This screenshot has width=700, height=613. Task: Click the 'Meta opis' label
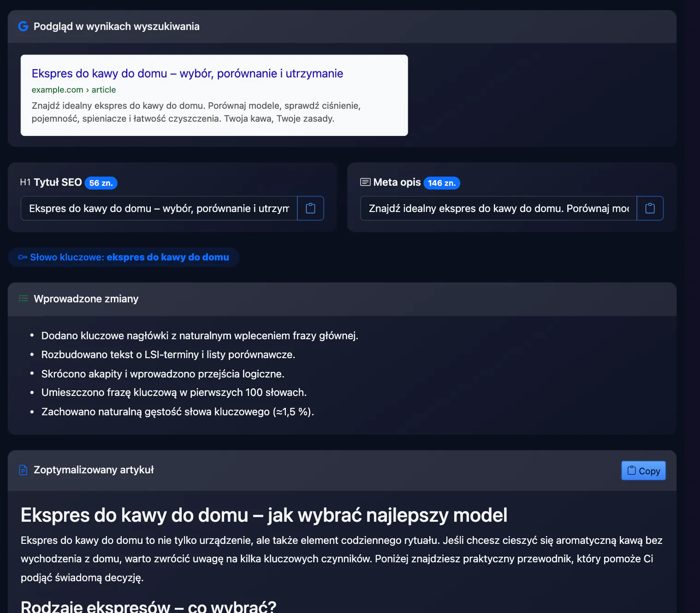(397, 183)
